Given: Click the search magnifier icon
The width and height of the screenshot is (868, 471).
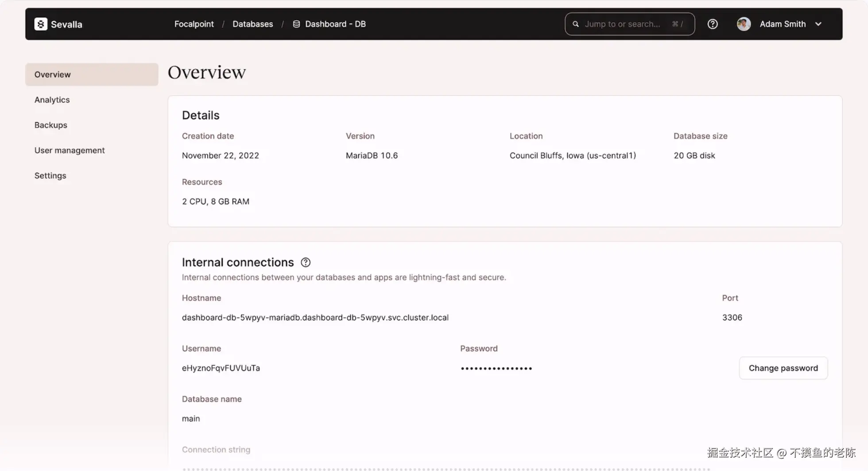Looking at the screenshot, I should click(x=576, y=24).
